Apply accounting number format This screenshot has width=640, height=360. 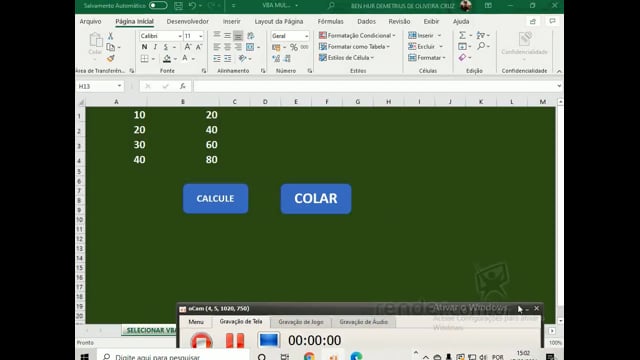tap(276, 47)
